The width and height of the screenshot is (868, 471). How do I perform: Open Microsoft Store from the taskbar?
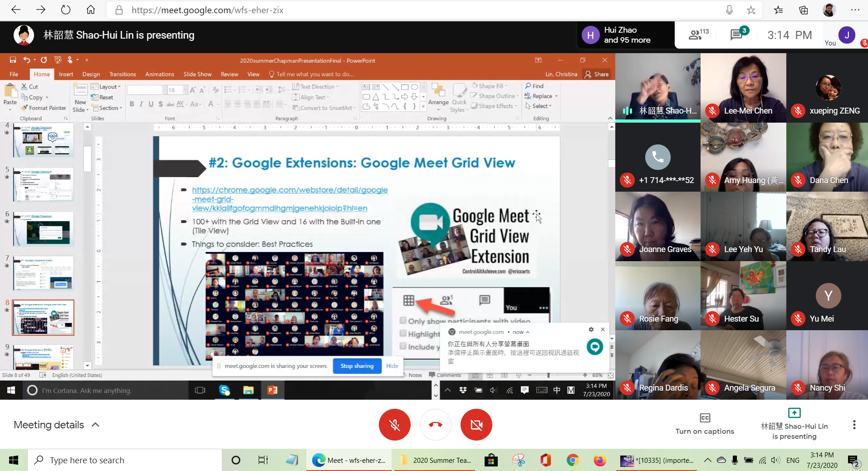coord(490,460)
